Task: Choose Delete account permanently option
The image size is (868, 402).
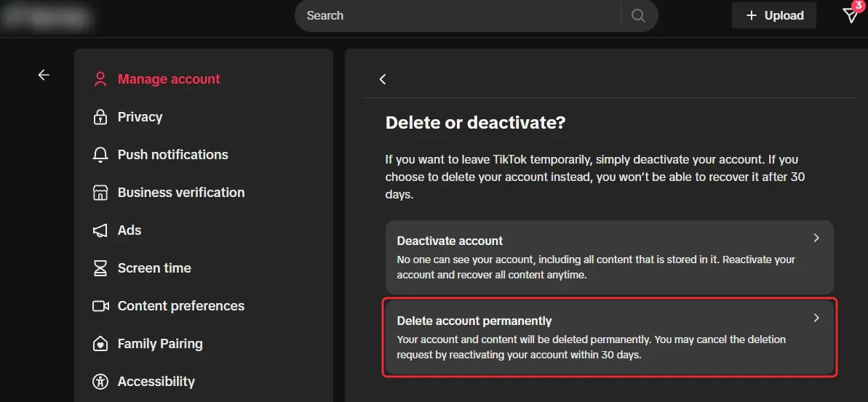Action: click(x=610, y=338)
